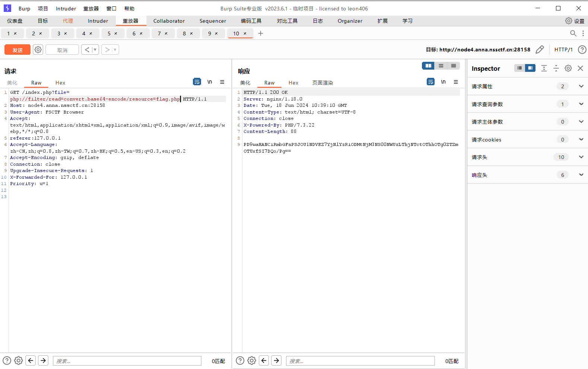Open the Settings gear in top bar
This screenshot has height=369, width=588.
coord(569,21)
